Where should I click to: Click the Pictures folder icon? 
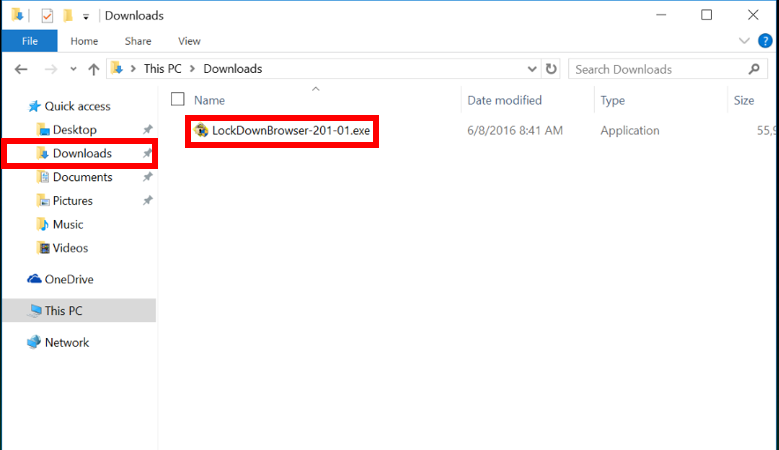point(43,201)
